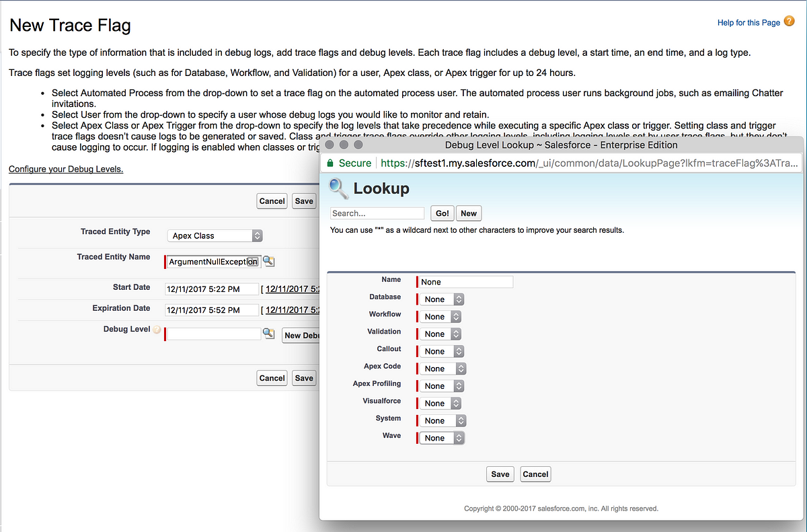Expand the System log level dropdown
Screen dimensions: 807x532
click(x=443, y=420)
